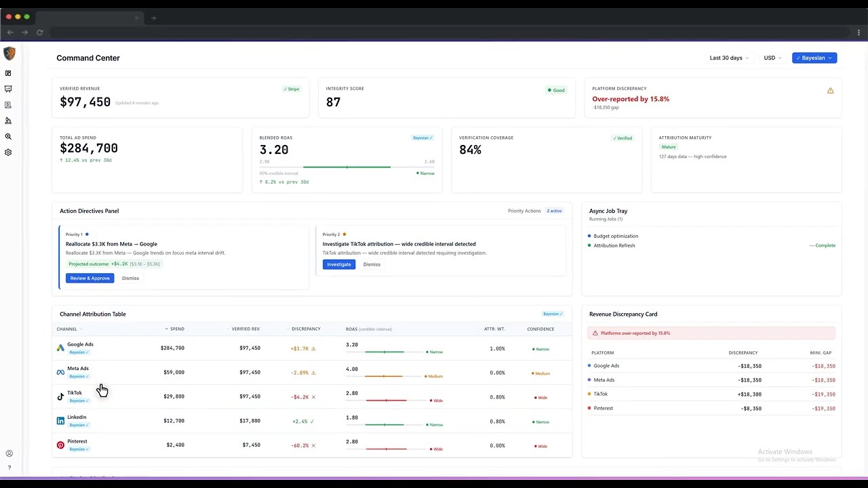The height and width of the screenshot is (488, 868).
Task: Click the LinkedIn logo icon
Action: (x=60, y=421)
